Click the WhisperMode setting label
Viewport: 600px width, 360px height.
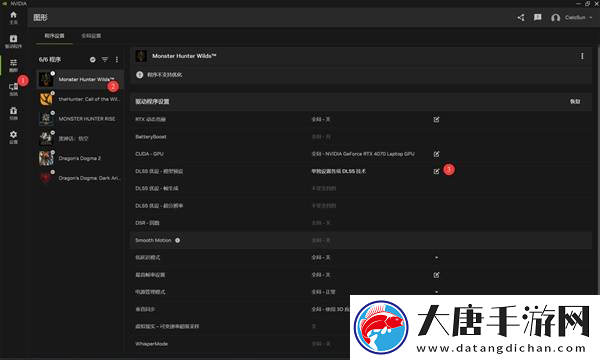(152, 344)
